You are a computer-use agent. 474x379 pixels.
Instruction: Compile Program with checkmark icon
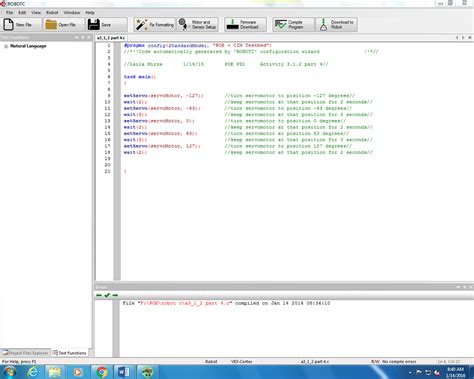pyautogui.click(x=293, y=25)
